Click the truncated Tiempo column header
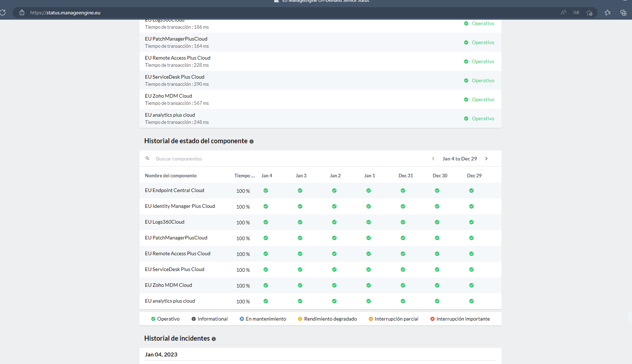The image size is (632, 364). [x=245, y=176]
